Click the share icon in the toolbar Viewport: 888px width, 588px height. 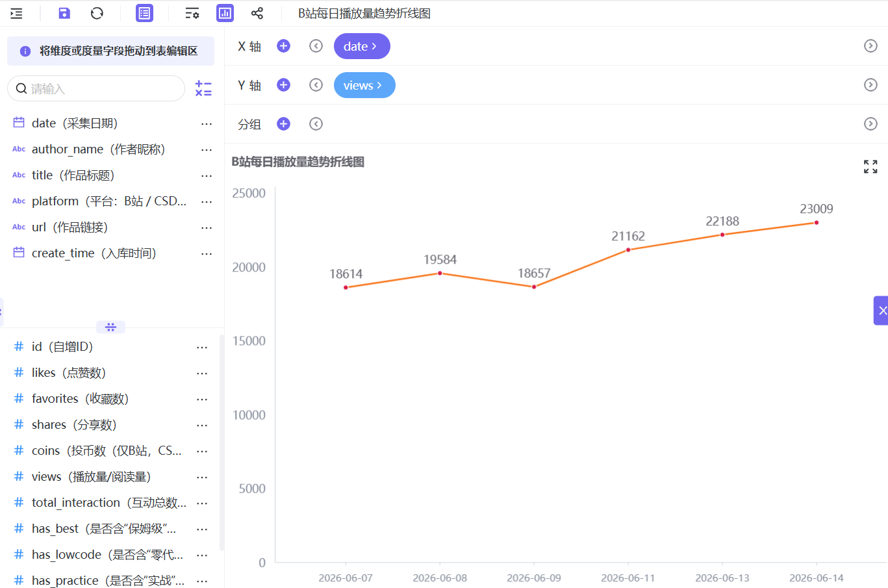(x=257, y=13)
